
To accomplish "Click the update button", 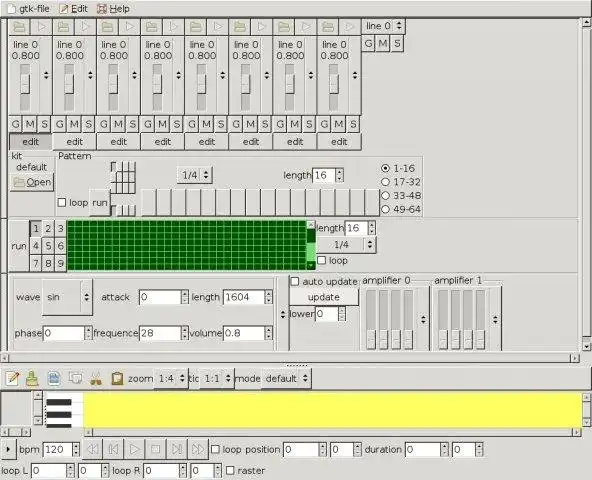I will tap(324, 297).
